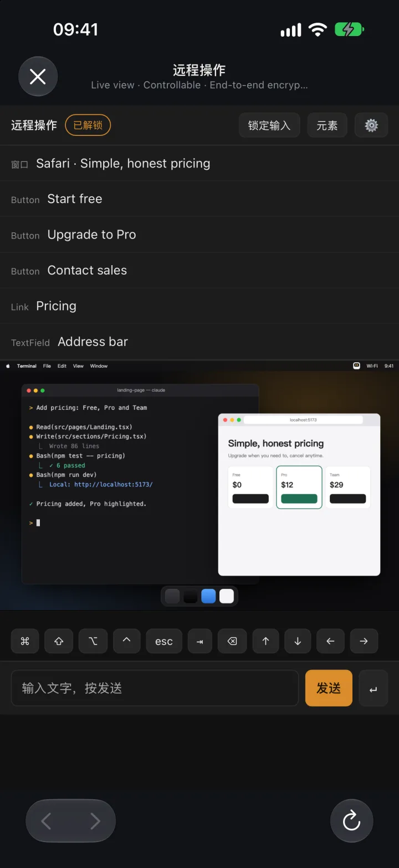Click 'Write(src/sections/Pricing.tsx)' terminal line

(x=91, y=436)
